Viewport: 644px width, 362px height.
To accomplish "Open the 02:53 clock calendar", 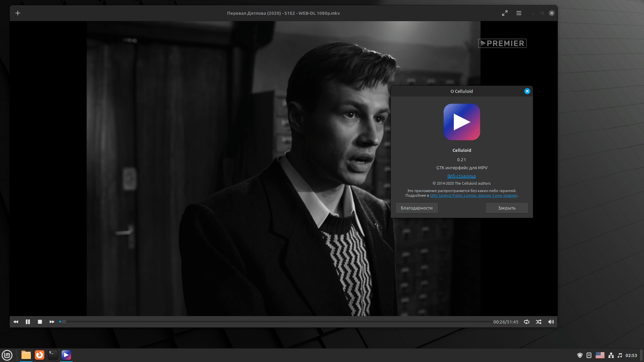I will [631, 355].
